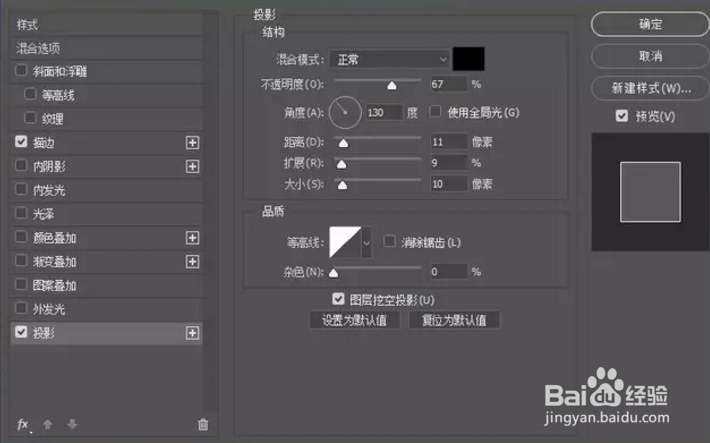
Task: Toggle the 消除锯齿 checkbox
Action: (x=389, y=241)
